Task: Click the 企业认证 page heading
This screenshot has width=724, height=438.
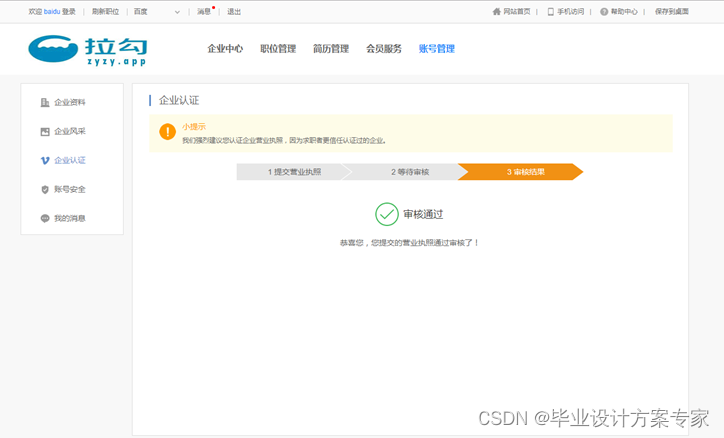Action: pyautogui.click(x=179, y=100)
